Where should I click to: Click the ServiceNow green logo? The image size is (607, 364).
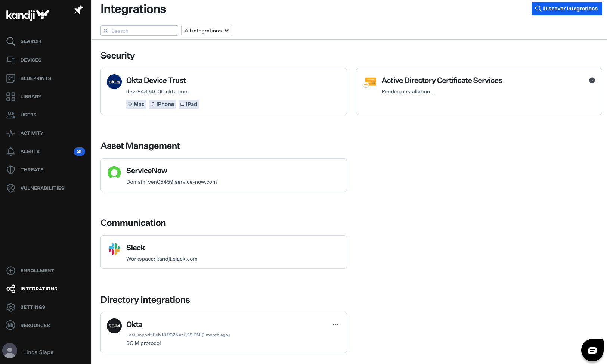click(x=114, y=172)
